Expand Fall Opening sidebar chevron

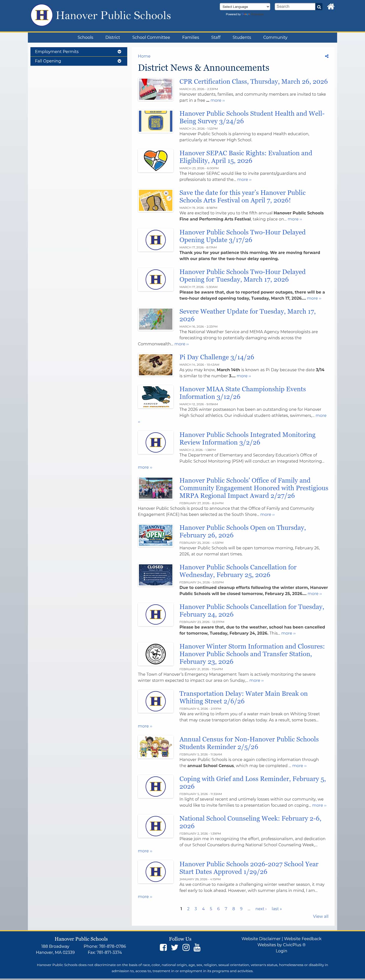coord(119,61)
